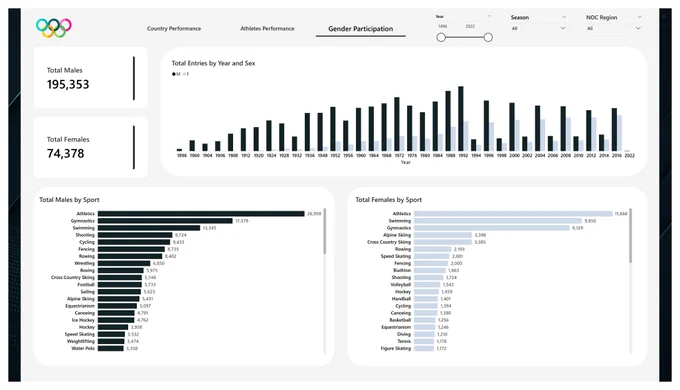Select the Shooting bar in Total Males by Sport
Image resolution: width=680 pixels, height=390 pixels.
(x=135, y=235)
